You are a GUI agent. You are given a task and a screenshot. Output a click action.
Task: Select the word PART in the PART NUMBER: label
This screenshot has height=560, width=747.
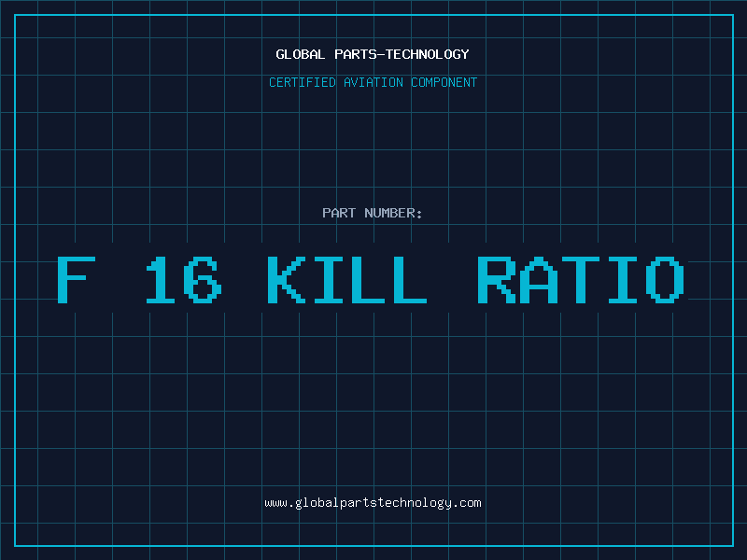tap(338, 213)
